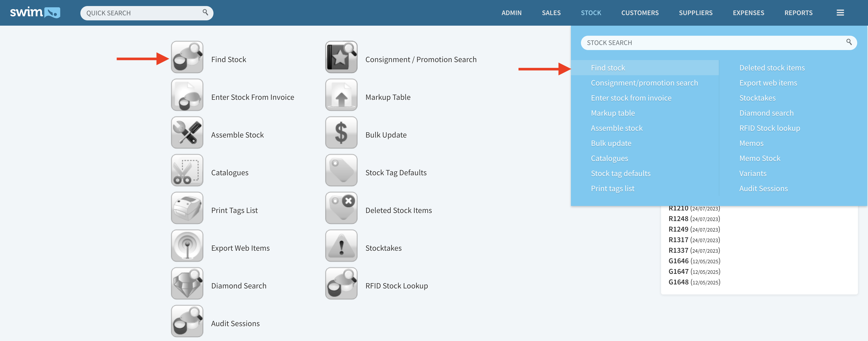
Task: Open item R1337 (24/07/2023)
Action: (694, 250)
